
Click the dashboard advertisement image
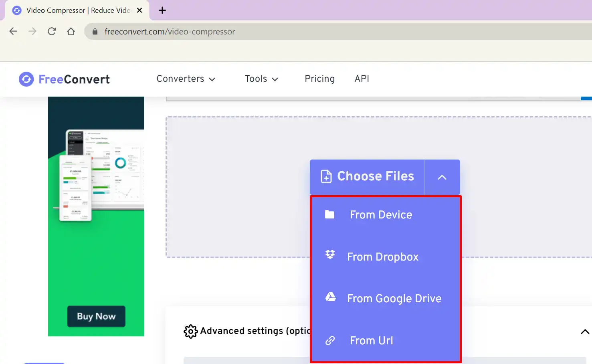pyautogui.click(x=96, y=216)
